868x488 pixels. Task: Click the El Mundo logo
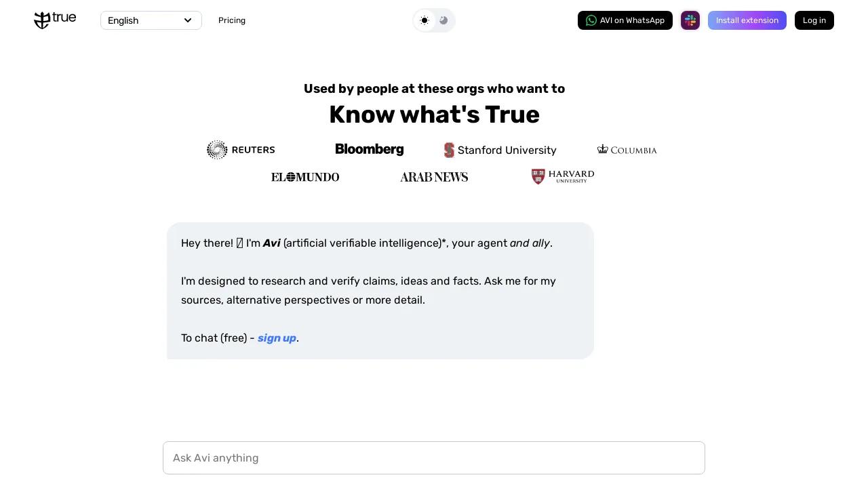(305, 177)
